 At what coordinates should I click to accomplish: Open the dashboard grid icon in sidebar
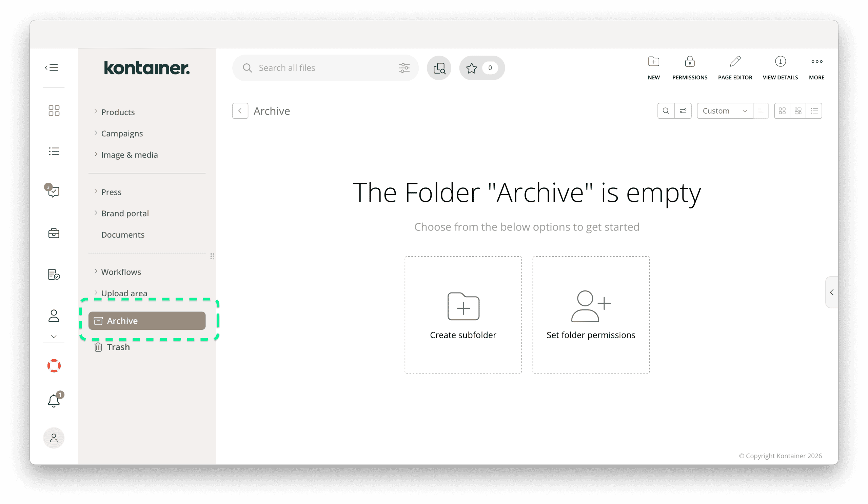(x=54, y=110)
